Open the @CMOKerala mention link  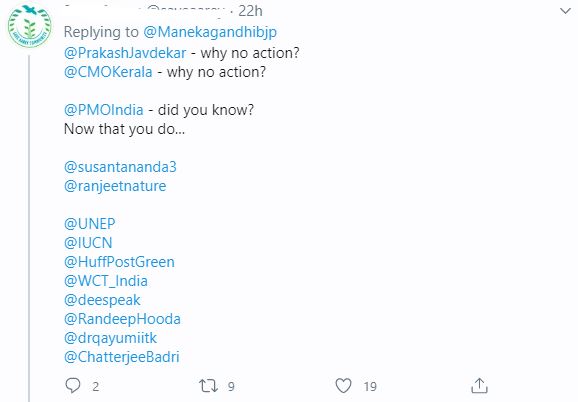coord(108,72)
